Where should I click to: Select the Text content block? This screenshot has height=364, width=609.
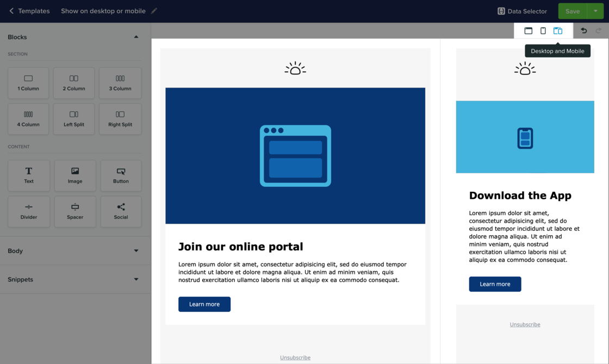point(29,175)
